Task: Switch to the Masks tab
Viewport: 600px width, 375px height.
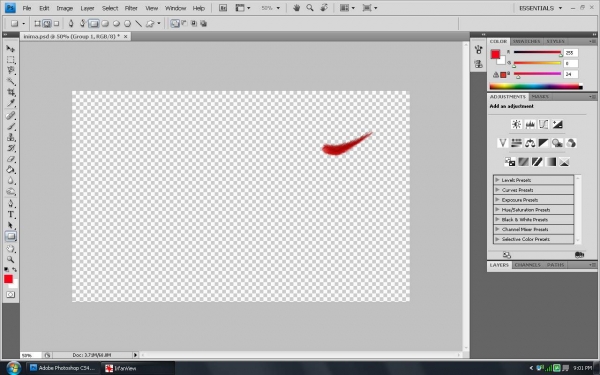Action: pos(540,97)
